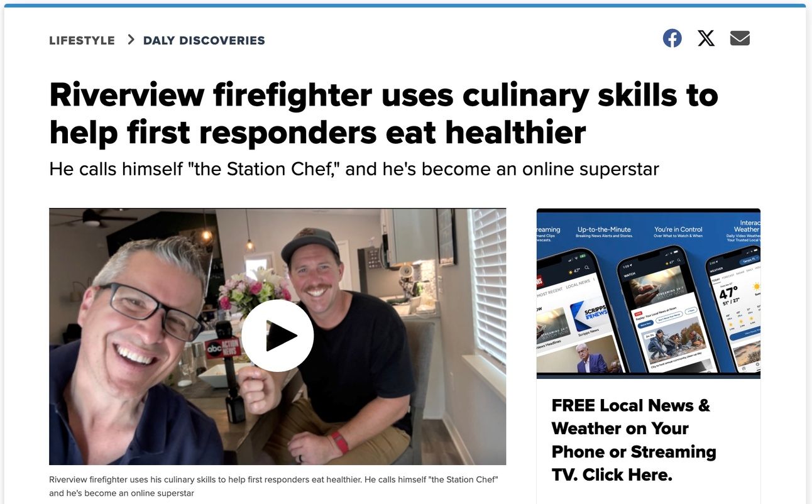
Task: Click the You're in Control ad heading
Action: coord(678,229)
